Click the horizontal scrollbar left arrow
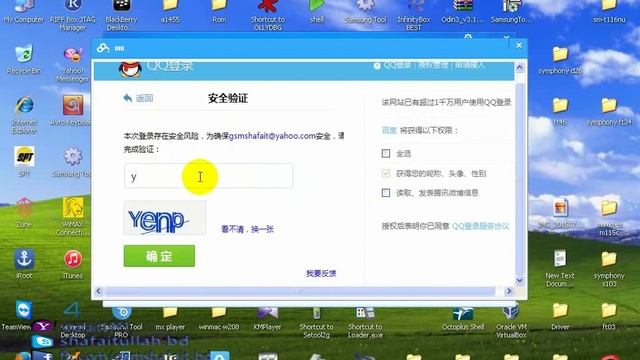This screenshot has height=360, width=640. coord(98,291)
